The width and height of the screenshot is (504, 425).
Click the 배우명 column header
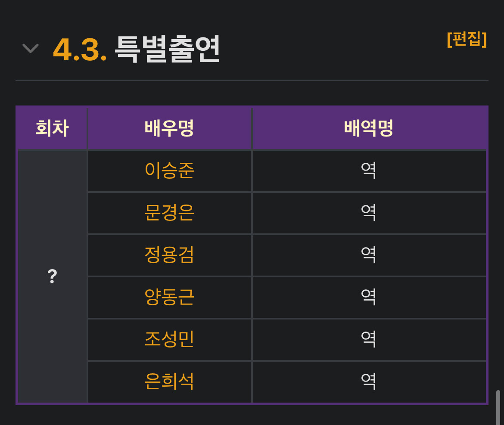point(169,128)
